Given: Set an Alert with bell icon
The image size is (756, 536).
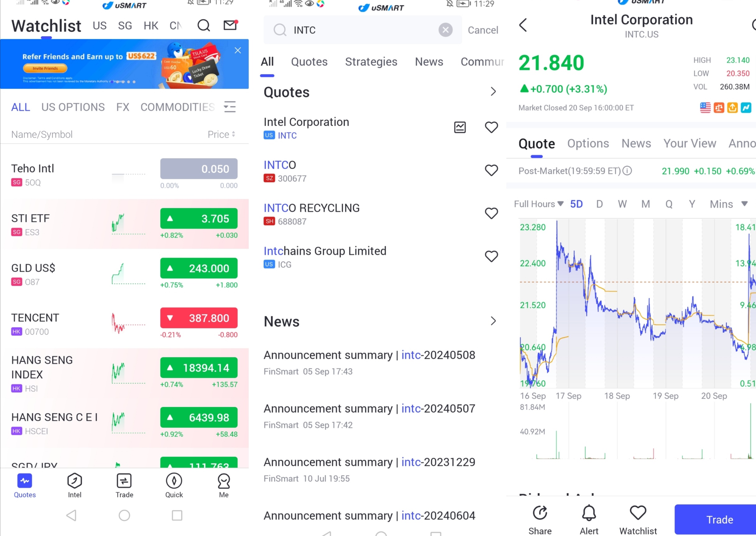Looking at the screenshot, I should pyautogui.click(x=589, y=520).
